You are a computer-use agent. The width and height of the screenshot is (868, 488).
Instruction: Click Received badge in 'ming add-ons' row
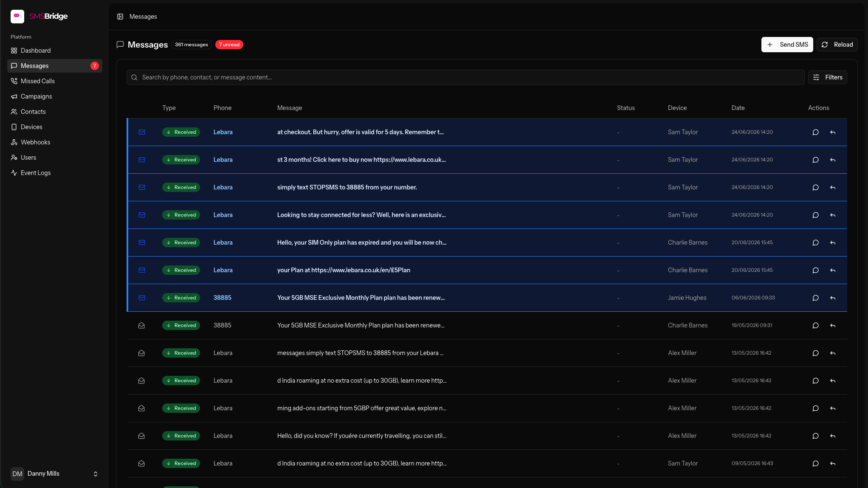[x=181, y=408]
